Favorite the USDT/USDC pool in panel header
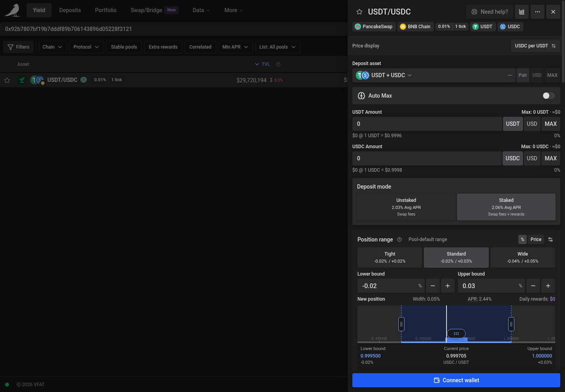 359,12
